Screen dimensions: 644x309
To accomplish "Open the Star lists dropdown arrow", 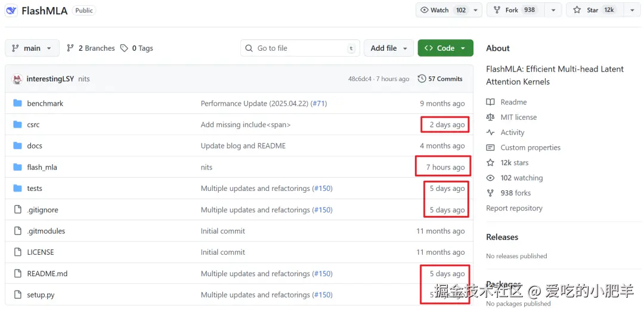I will tap(632, 10).
